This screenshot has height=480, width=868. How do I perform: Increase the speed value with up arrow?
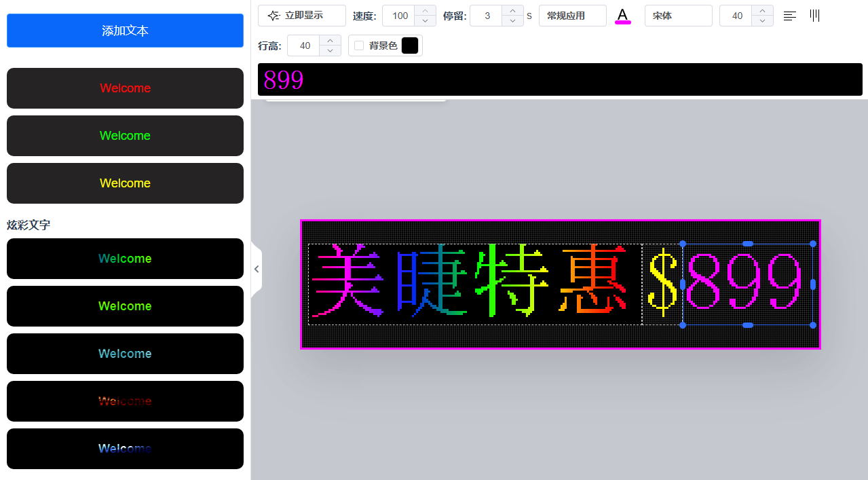point(425,11)
